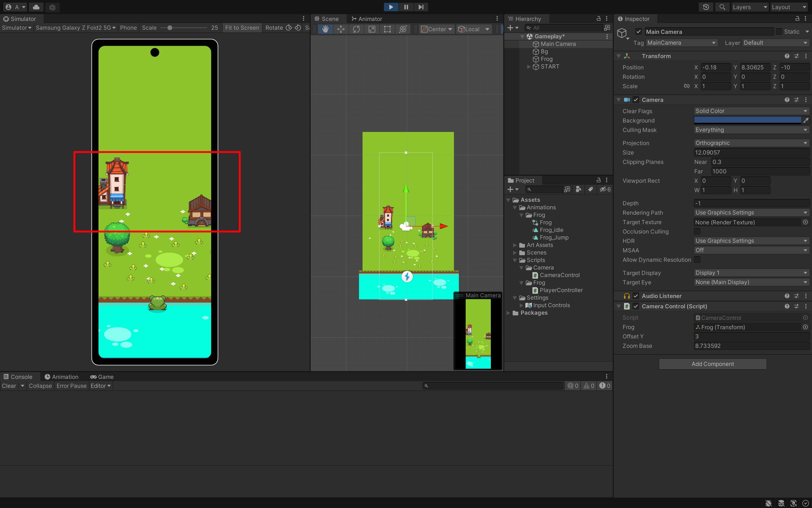
Task: Switch to the Game tab
Action: 102,377
